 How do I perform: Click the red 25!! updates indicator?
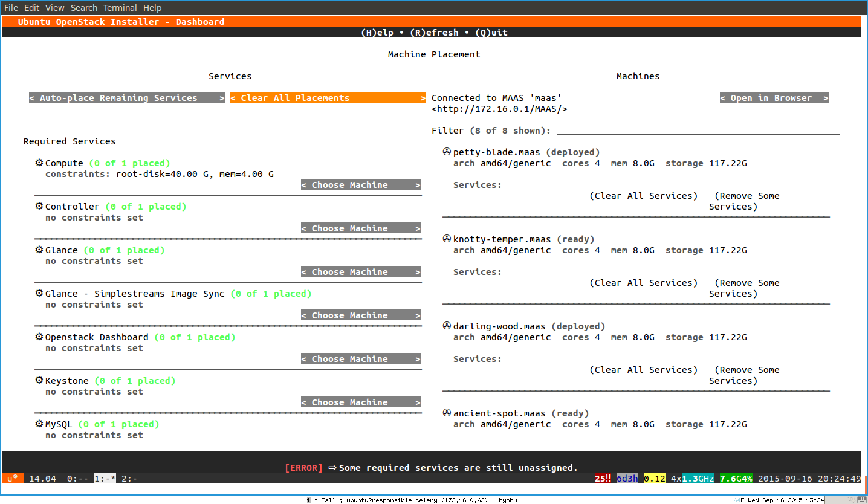pyautogui.click(x=603, y=479)
